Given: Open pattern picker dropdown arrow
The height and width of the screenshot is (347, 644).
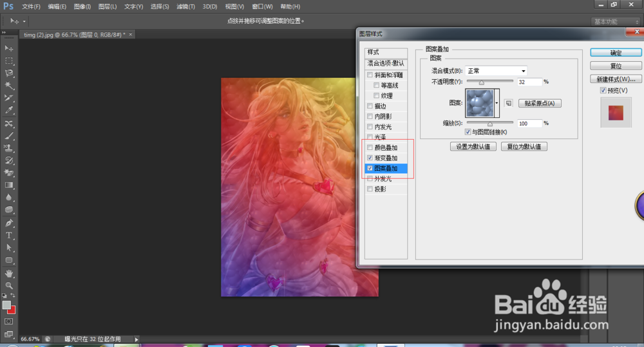Looking at the screenshot, I should 497,103.
